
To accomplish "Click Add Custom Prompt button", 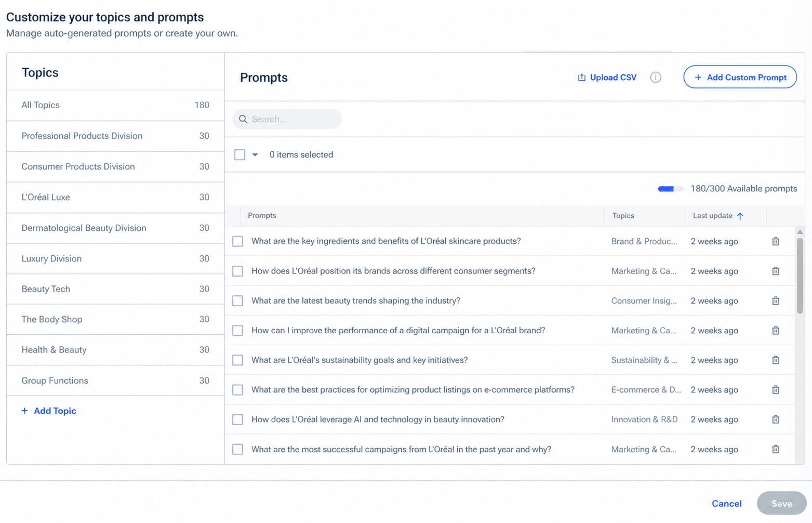I will coord(740,77).
